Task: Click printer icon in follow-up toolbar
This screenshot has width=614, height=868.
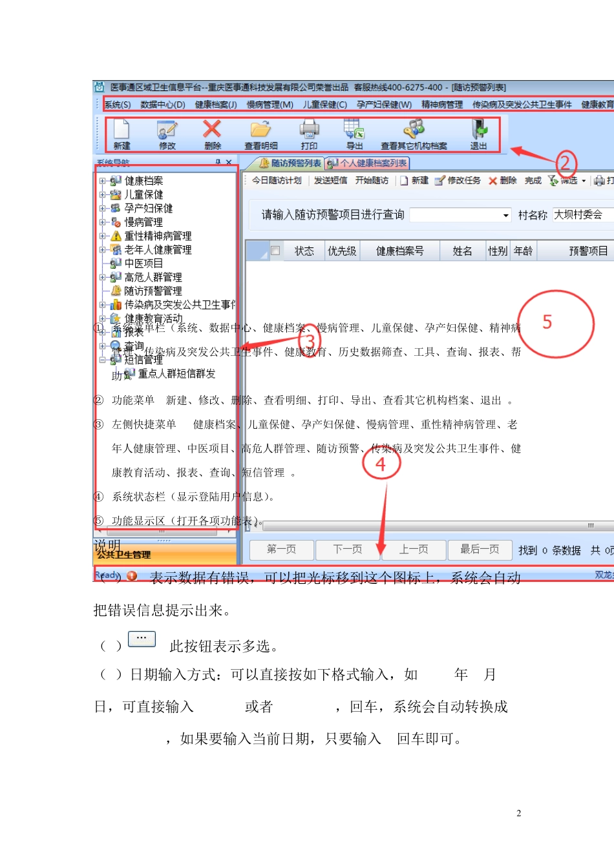Action: pyautogui.click(x=599, y=180)
